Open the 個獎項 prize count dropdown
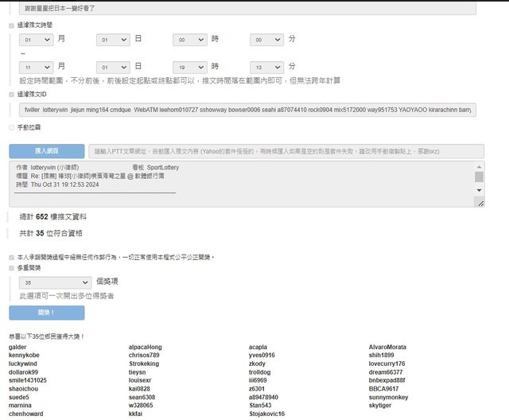The image size is (509, 420). [x=56, y=282]
